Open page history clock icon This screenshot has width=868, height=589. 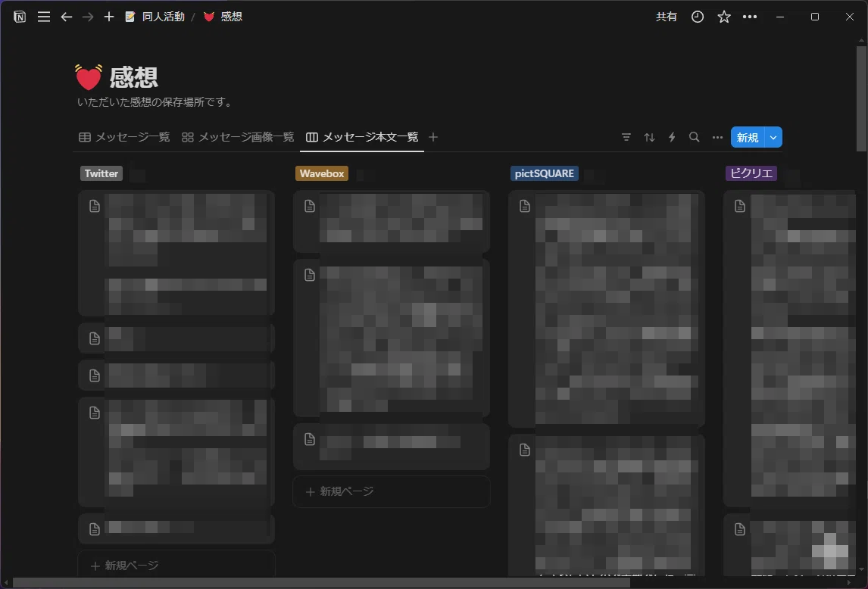698,17
